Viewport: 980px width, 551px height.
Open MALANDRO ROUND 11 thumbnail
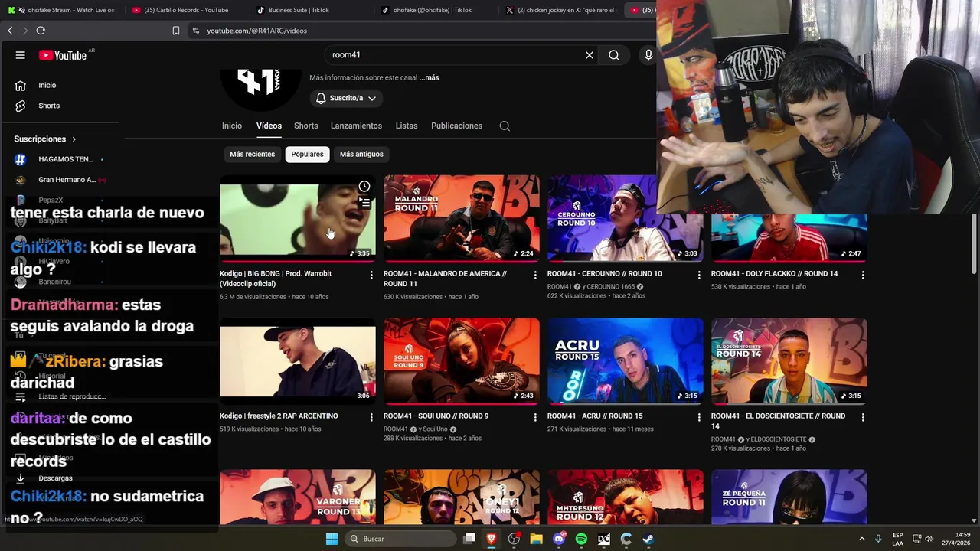point(462,218)
